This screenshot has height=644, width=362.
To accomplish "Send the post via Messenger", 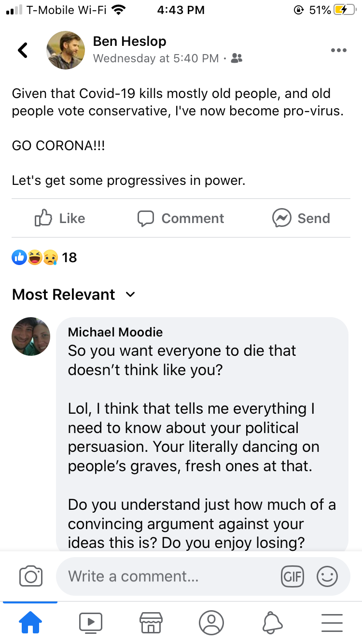I will 301,218.
